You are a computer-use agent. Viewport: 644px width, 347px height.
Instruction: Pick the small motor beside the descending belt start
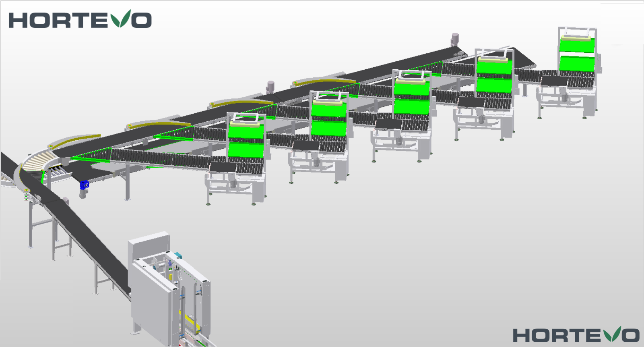click(x=66, y=200)
